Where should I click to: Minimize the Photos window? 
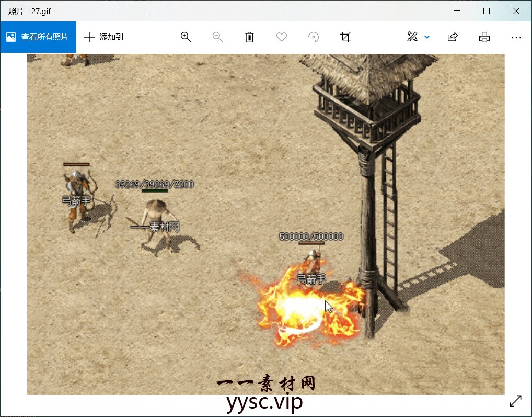457,11
